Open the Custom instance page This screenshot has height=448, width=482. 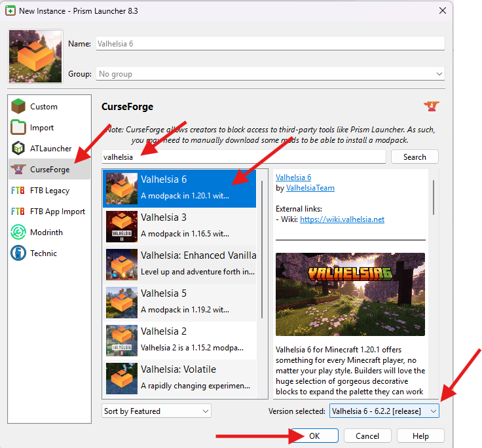point(49,106)
